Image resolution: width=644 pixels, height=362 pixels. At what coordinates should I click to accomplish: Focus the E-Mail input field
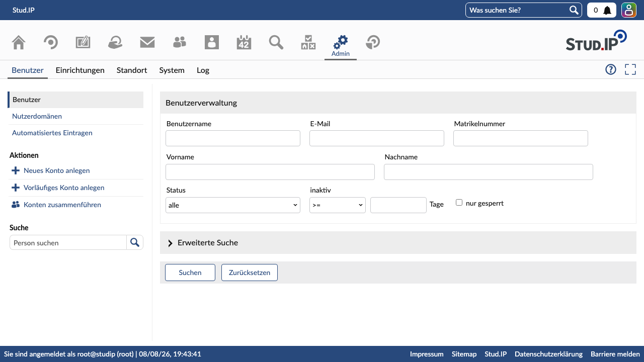(377, 138)
